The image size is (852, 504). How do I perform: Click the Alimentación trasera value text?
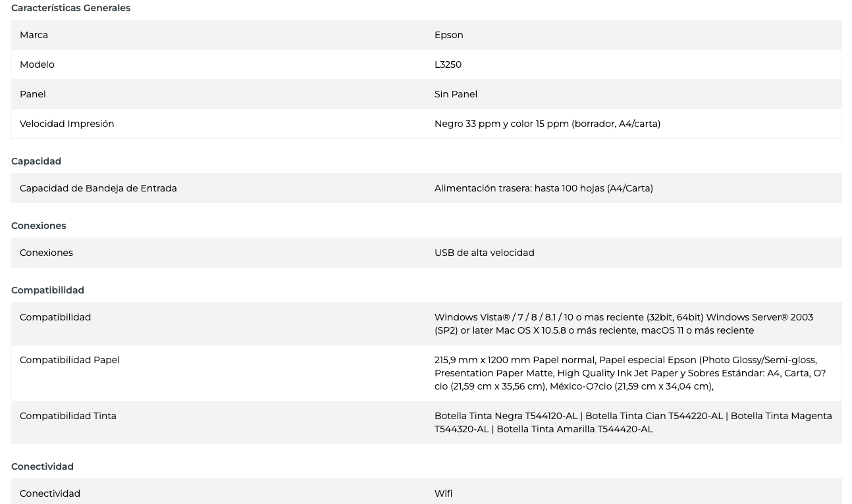pyautogui.click(x=543, y=188)
